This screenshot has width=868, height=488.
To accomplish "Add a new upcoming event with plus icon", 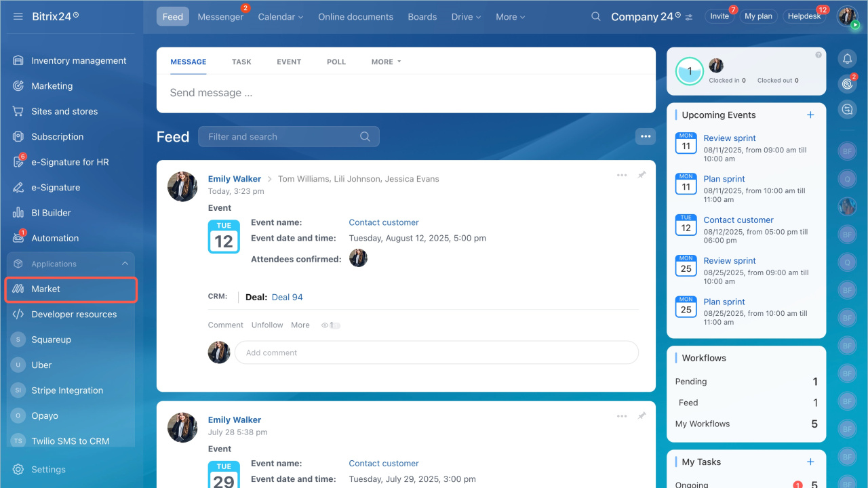I will [810, 115].
